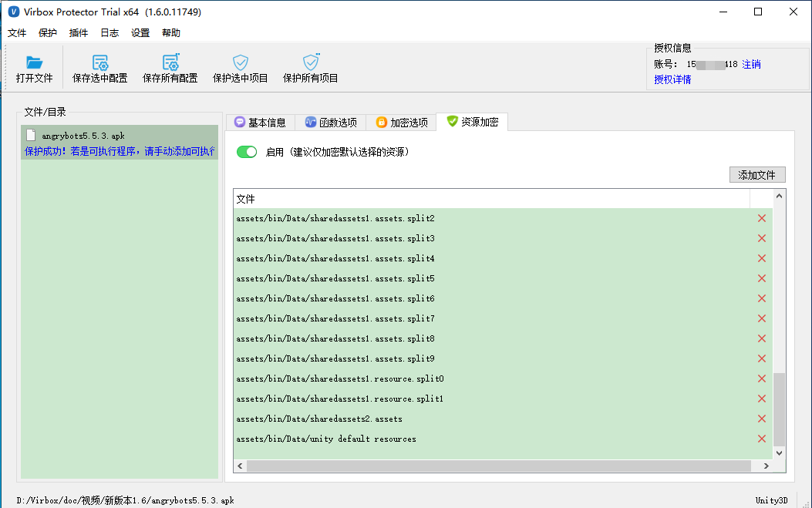
Task: Click the horizontal scrollbar left arrow
Action: point(240,466)
